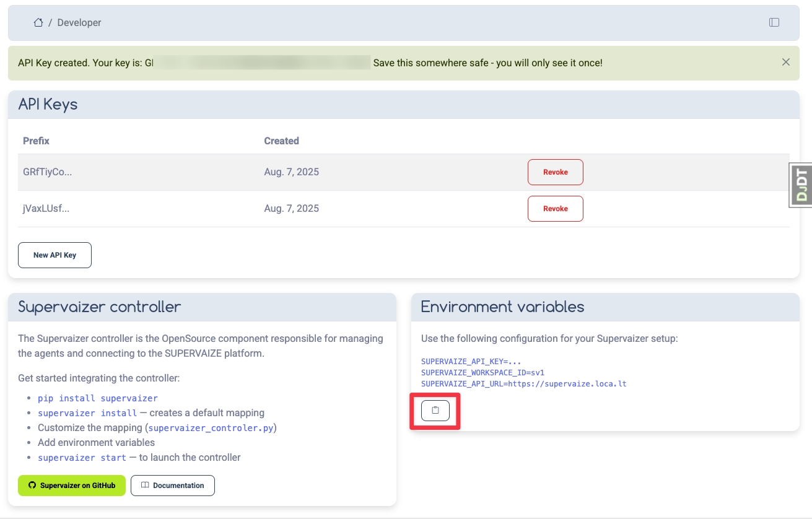Click the supervaizer install command
Image resolution: width=812 pixels, height=519 pixels.
click(87, 413)
